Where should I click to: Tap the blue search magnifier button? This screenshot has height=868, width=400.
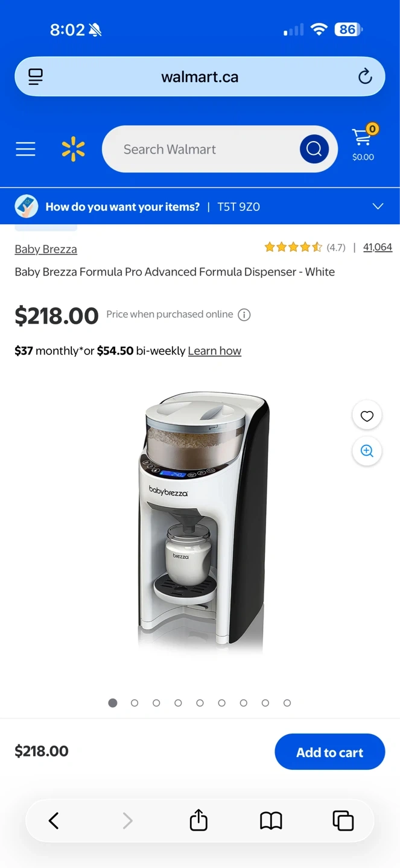pyautogui.click(x=314, y=149)
